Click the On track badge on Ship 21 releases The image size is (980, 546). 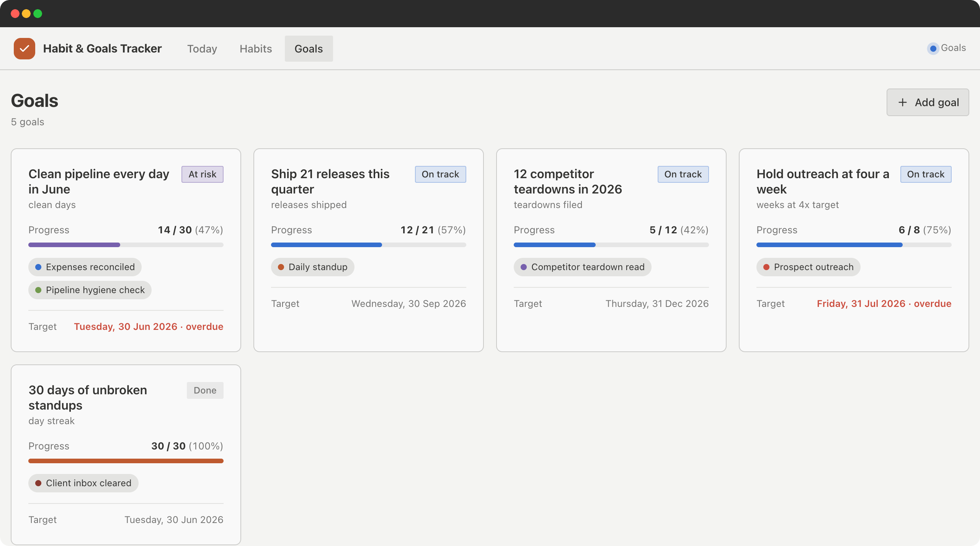tap(441, 174)
